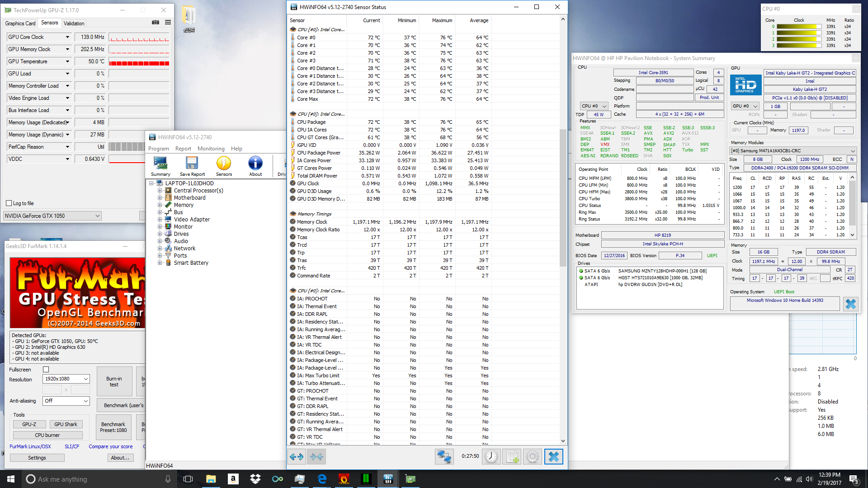Open Samsung memory module dropdown
Viewport: 868px width, 488px height.
point(793,151)
